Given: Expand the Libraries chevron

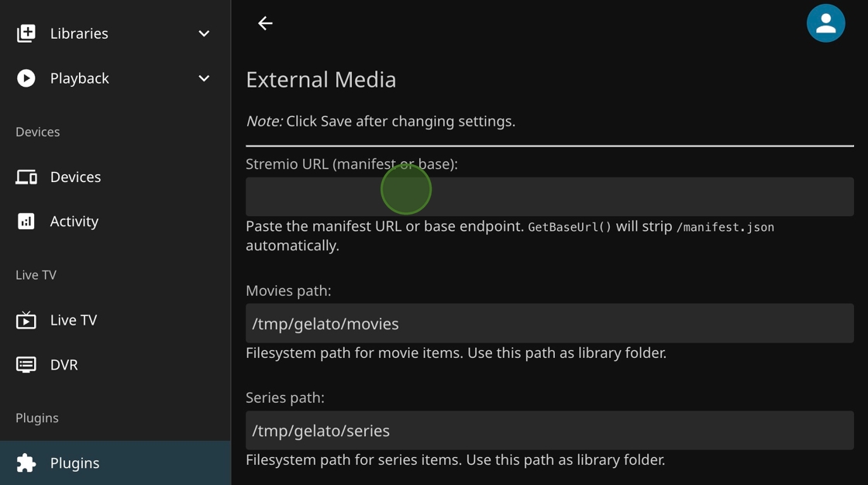Looking at the screenshot, I should [204, 33].
